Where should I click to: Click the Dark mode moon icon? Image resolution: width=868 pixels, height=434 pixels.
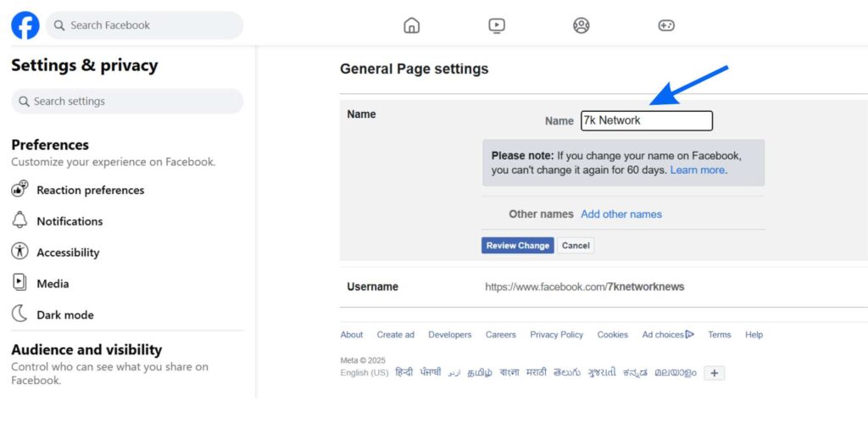(x=19, y=314)
